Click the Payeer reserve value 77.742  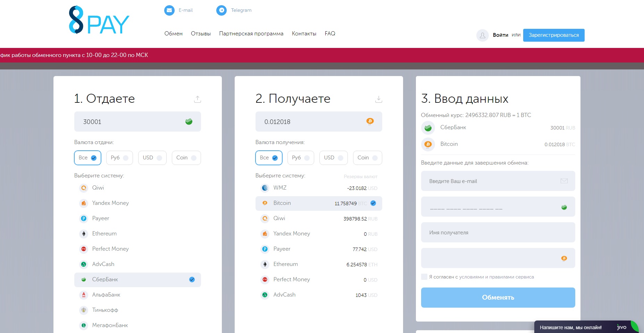click(360, 249)
